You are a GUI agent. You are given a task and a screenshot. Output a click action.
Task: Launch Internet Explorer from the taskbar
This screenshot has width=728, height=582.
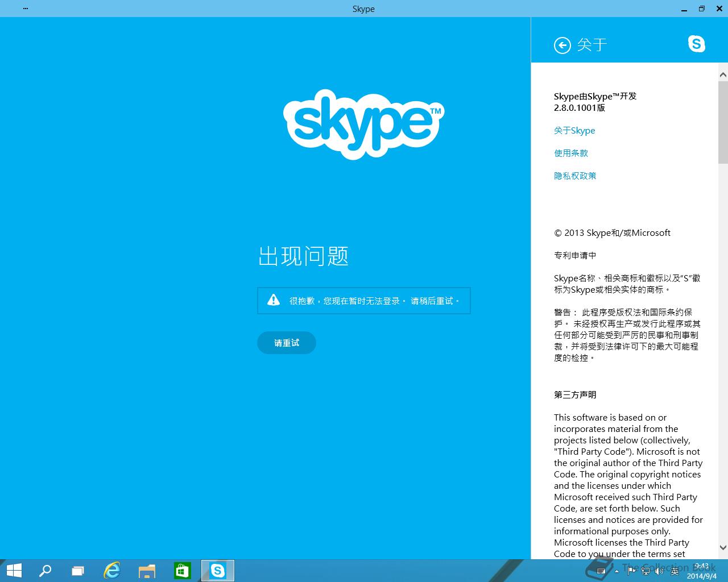(112, 571)
